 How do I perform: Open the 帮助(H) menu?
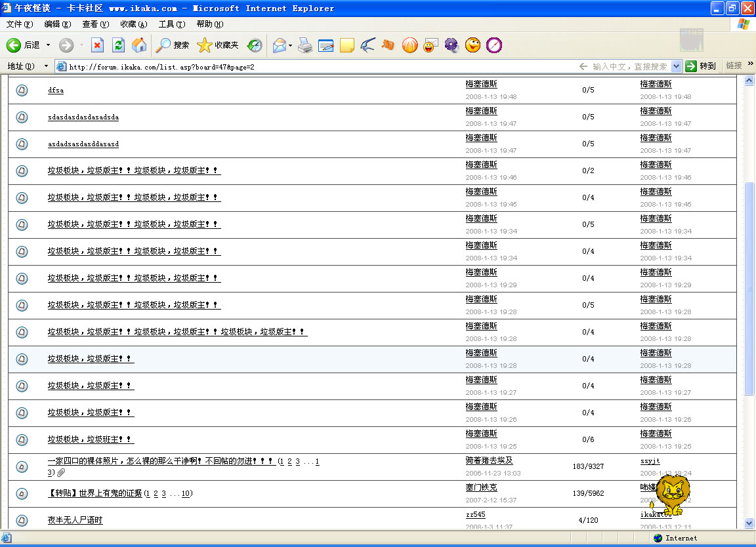[x=210, y=24]
